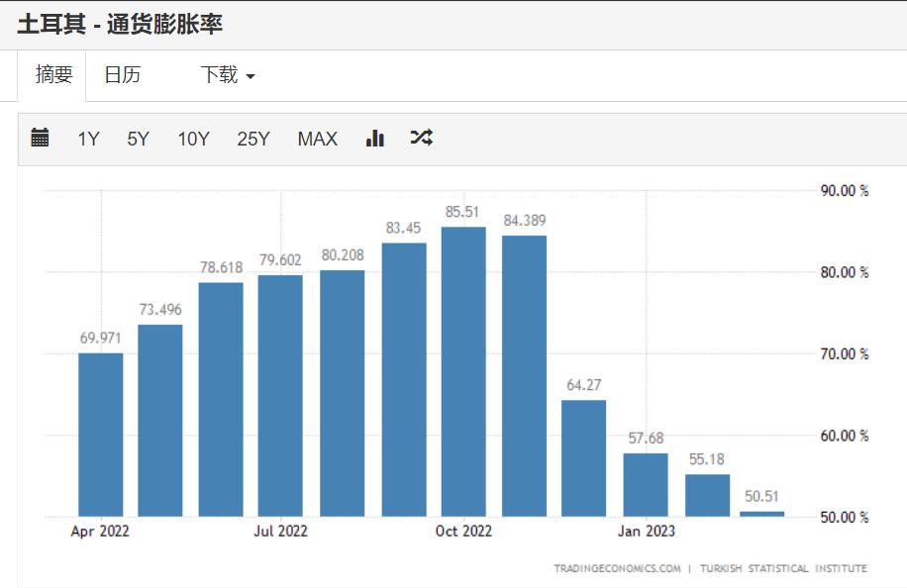Viewport: 907px width, 588px height.
Task: Click the TURKISH STATISTICAL INSTITUTE source text
Action: 782,568
